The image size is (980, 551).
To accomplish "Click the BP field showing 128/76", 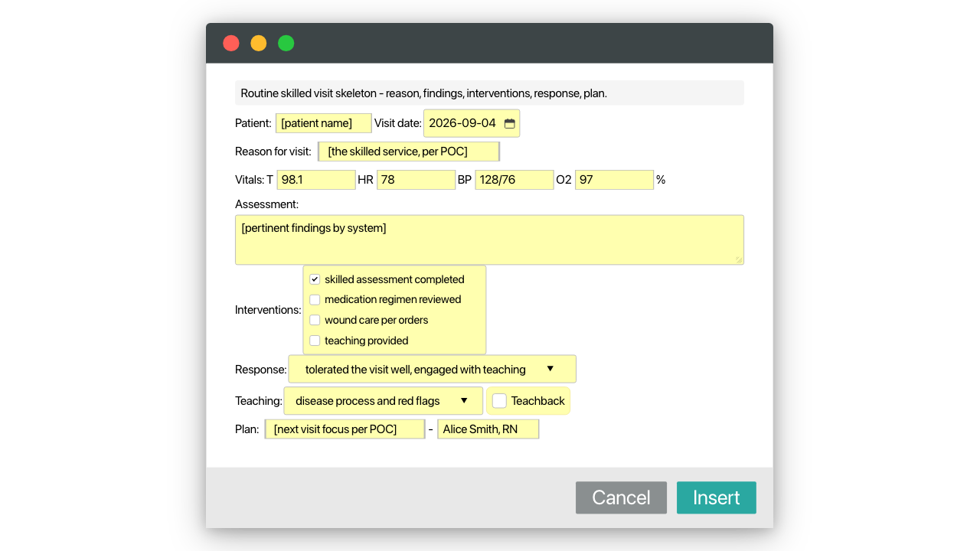I will click(x=514, y=180).
